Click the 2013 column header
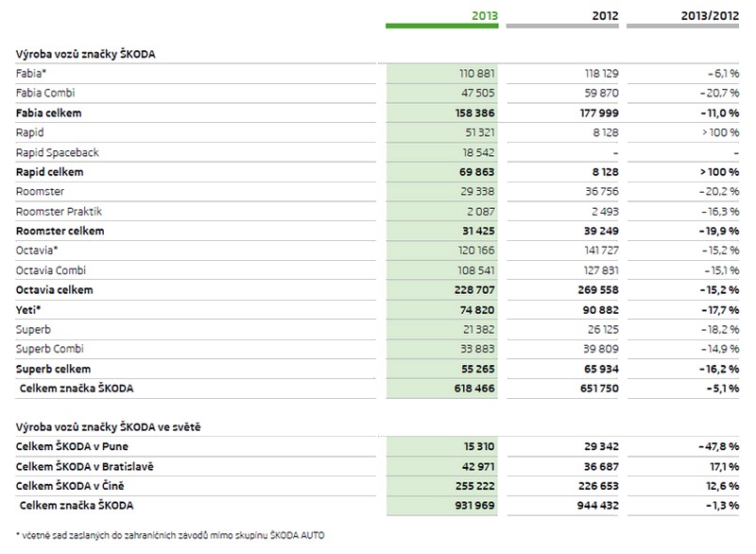756x554 pixels. 485,16
